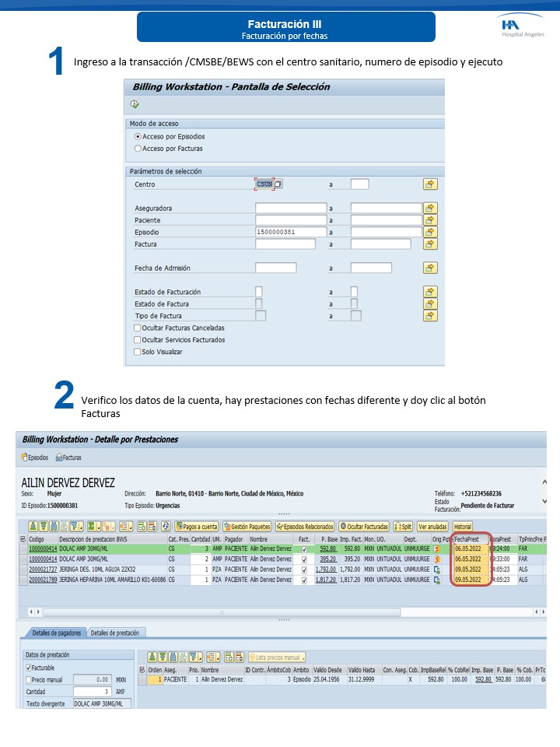Screen dimensions: 560x747
Task: Open multiple selection for Aseguradora
Action: (x=430, y=209)
